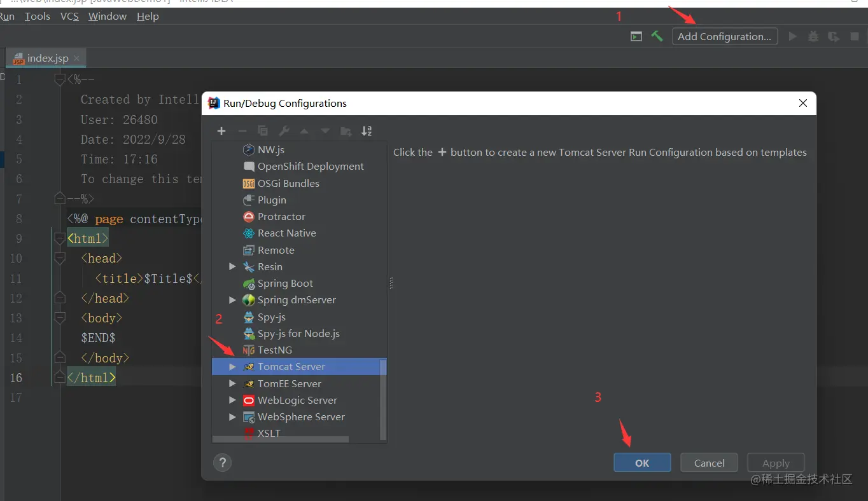Click the Spy-js agent icon
The width and height of the screenshot is (868, 501).
pyautogui.click(x=249, y=317)
